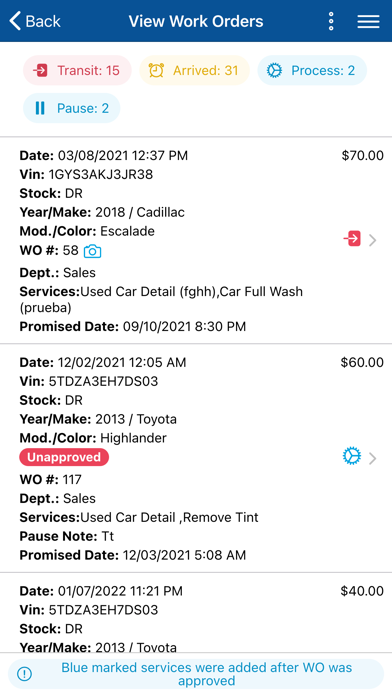Tap the Unapproved badge on WO 117
Screen dimensions: 392x696
(64, 457)
